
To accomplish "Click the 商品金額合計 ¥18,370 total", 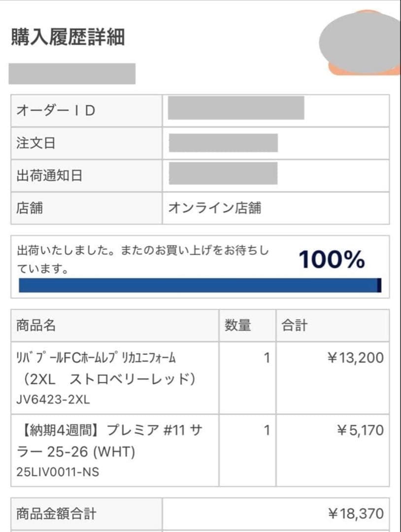I will click(x=356, y=513).
